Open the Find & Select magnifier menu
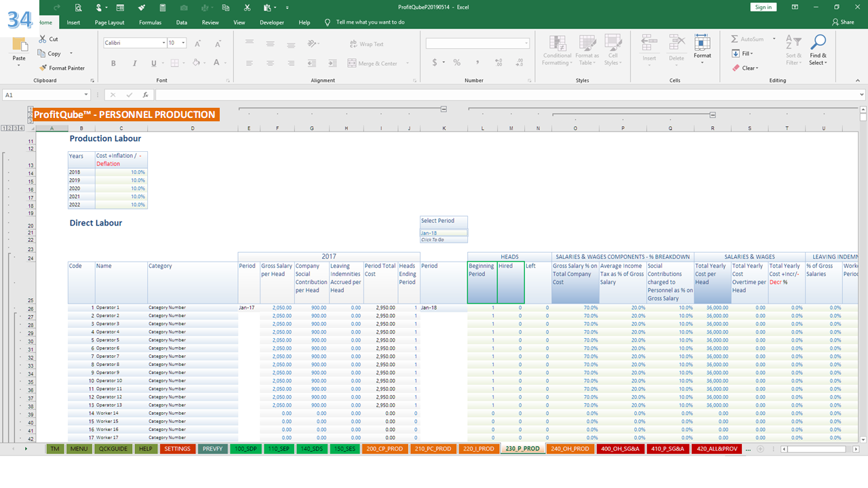The width and height of the screenshot is (868, 488). tap(818, 51)
